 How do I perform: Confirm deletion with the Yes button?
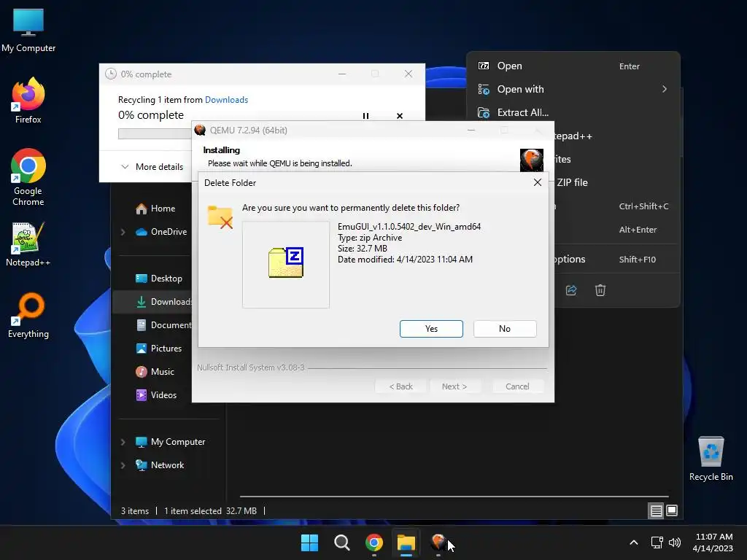click(431, 329)
